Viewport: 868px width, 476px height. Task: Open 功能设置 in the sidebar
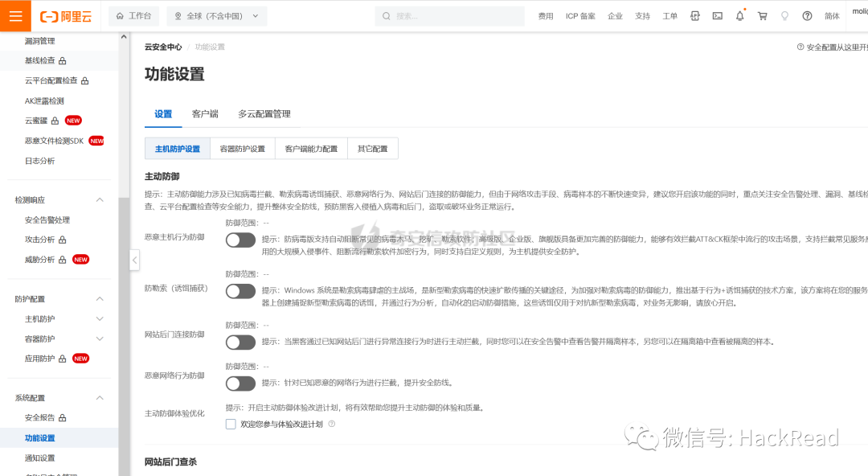(x=40, y=437)
